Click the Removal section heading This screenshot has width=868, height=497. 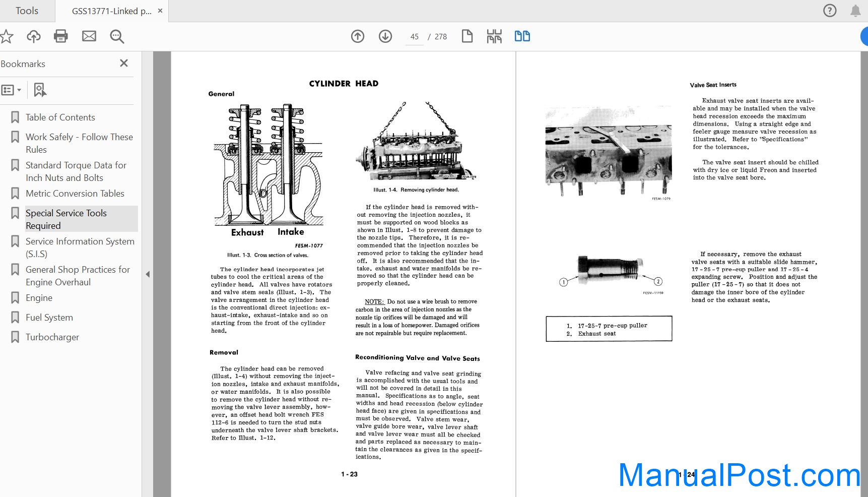pyautogui.click(x=224, y=352)
